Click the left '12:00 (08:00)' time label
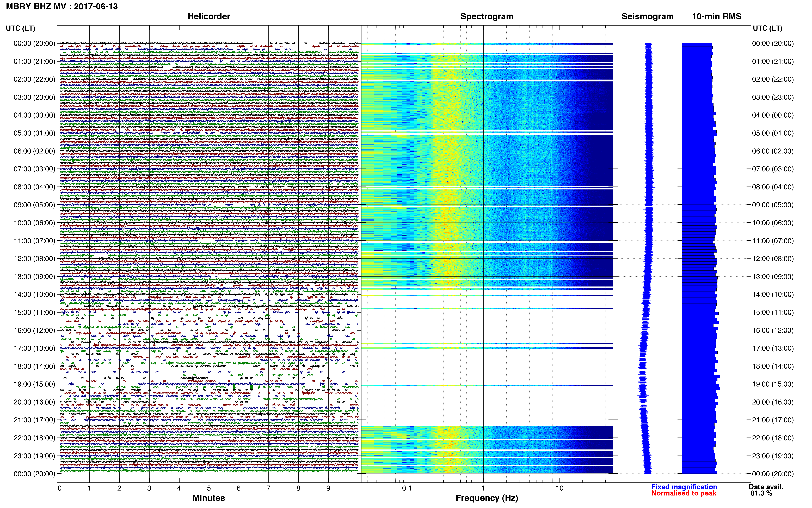This screenshot has width=812, height=508. point(34,259)
